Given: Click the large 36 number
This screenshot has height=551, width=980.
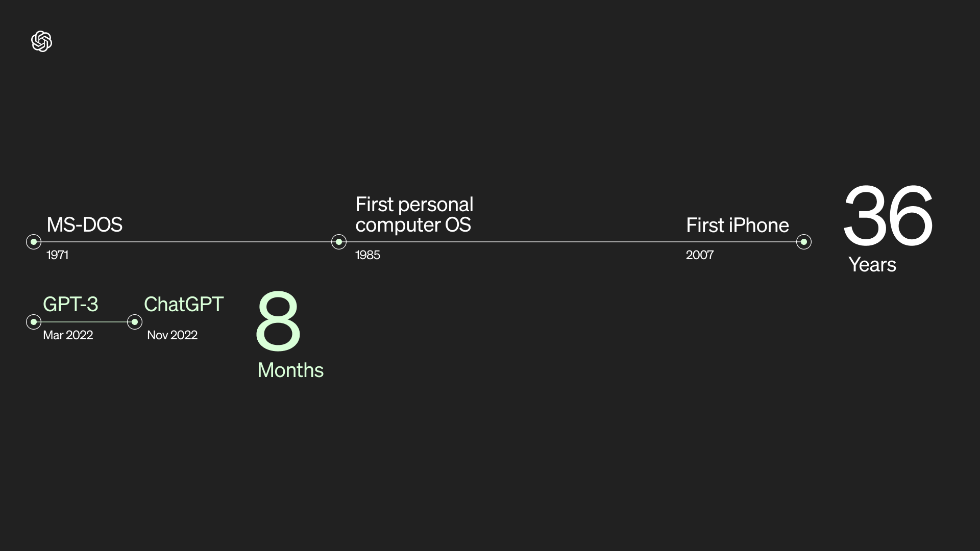Looking at the screenshot, I should (x=888, y=216).
